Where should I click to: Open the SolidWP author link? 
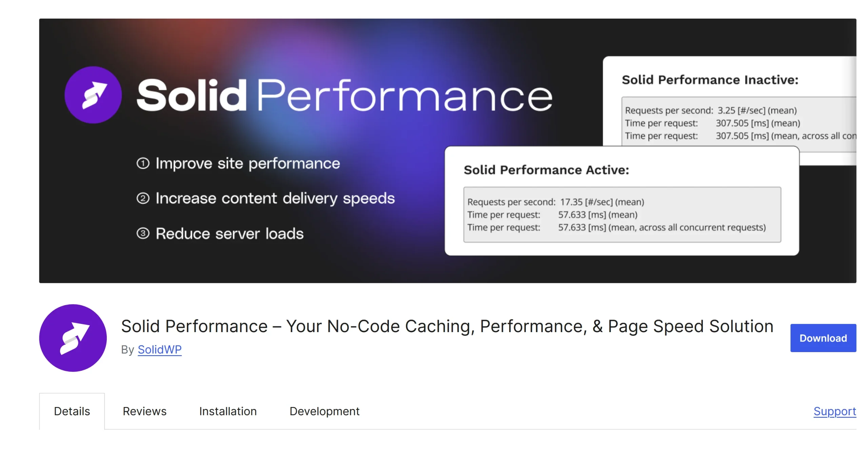(x=159, y=349)
